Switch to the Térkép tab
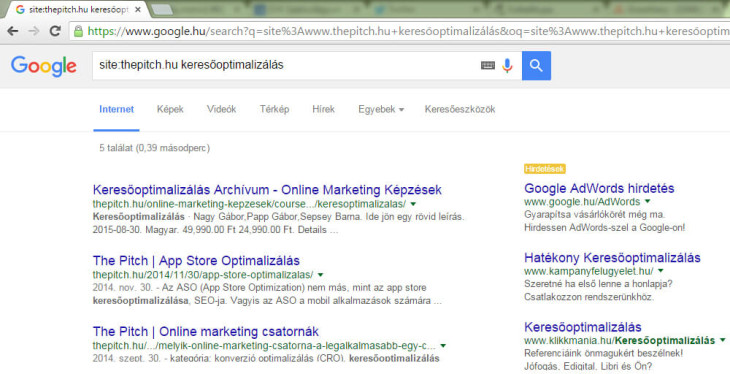Viewport: 730px width, 374px height. [x=274, y=109]
